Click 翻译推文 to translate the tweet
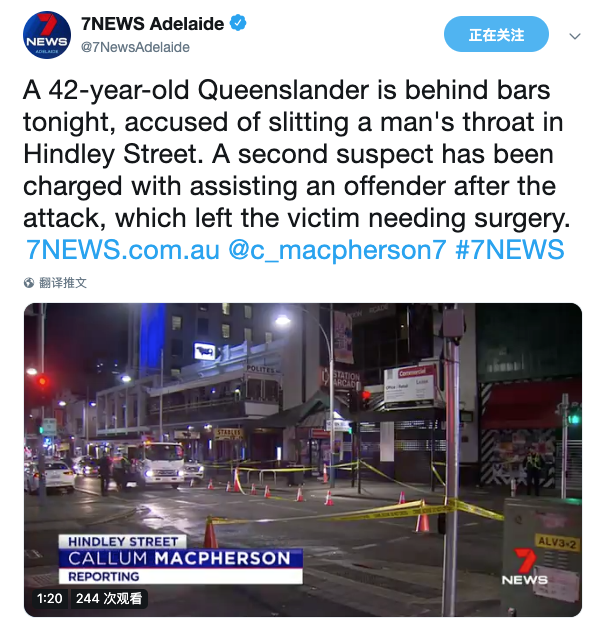This screenshot has width=608, height=630. [x=63, y=283]
